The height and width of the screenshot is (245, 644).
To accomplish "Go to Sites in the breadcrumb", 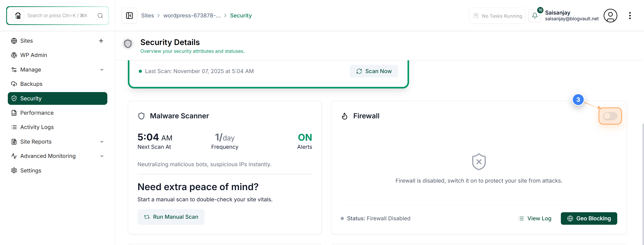I will coord(147,15).
